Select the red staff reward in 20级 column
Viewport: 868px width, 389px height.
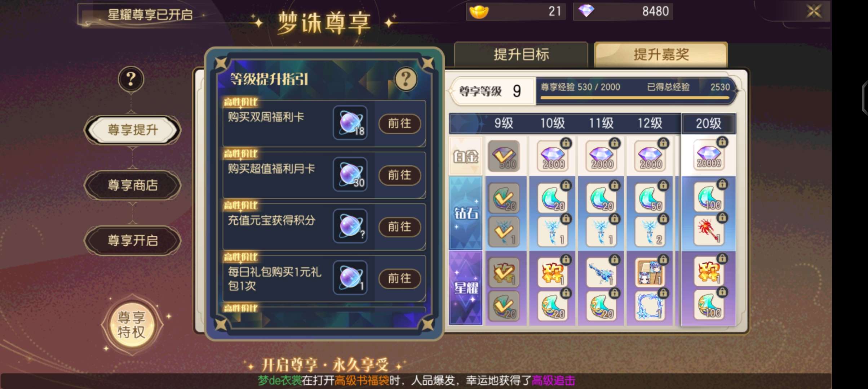[708, 231]
